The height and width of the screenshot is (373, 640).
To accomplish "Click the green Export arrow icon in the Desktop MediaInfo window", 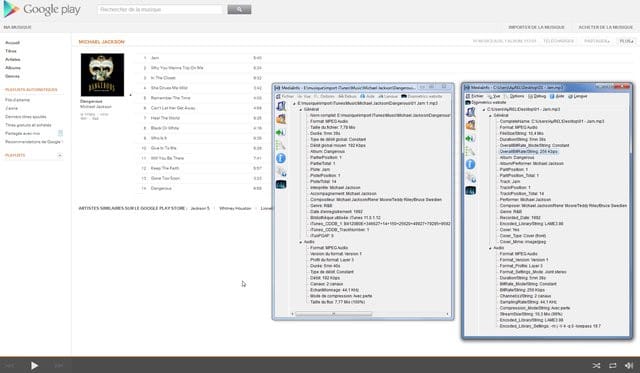I will click(x=470, y=138).
